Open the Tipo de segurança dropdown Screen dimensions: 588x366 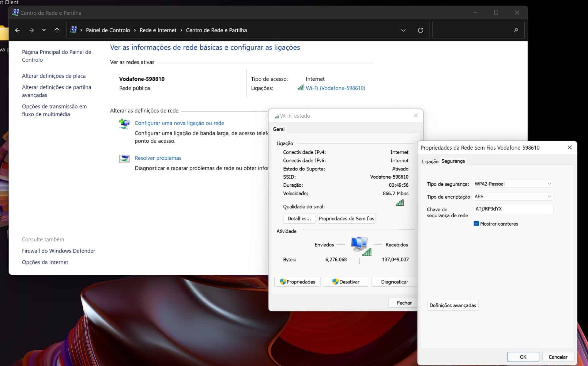513,184
